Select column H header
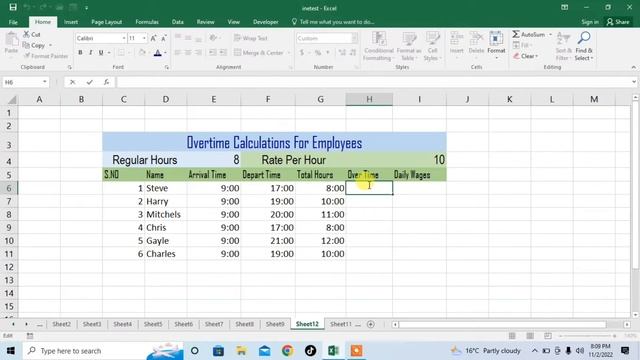 pos(369,99)
